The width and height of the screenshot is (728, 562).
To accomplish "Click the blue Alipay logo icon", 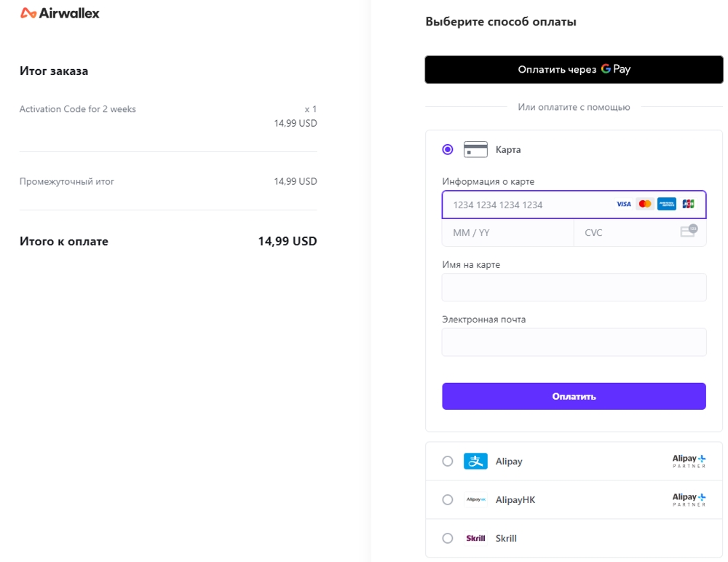I will click(475, 462).
